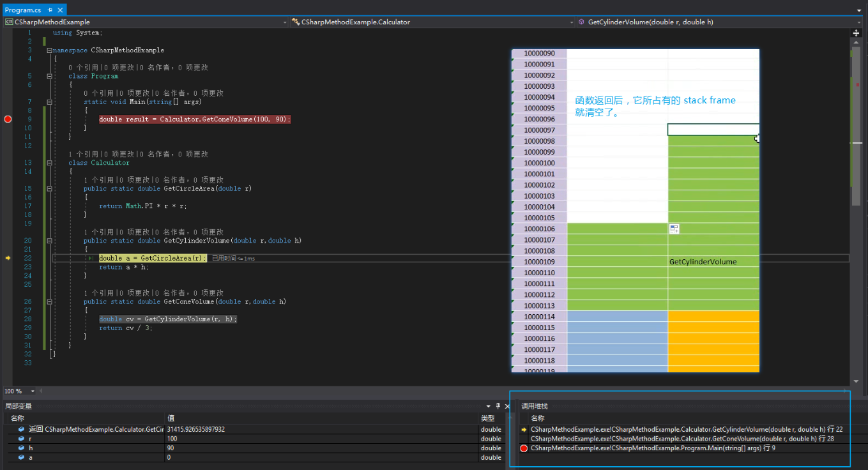Viewport: 868px width, 470px height.
Task: Click the GetCylinderVolume cell in spreadsheet
Action: pyautogui.click(x=713, y=262)
